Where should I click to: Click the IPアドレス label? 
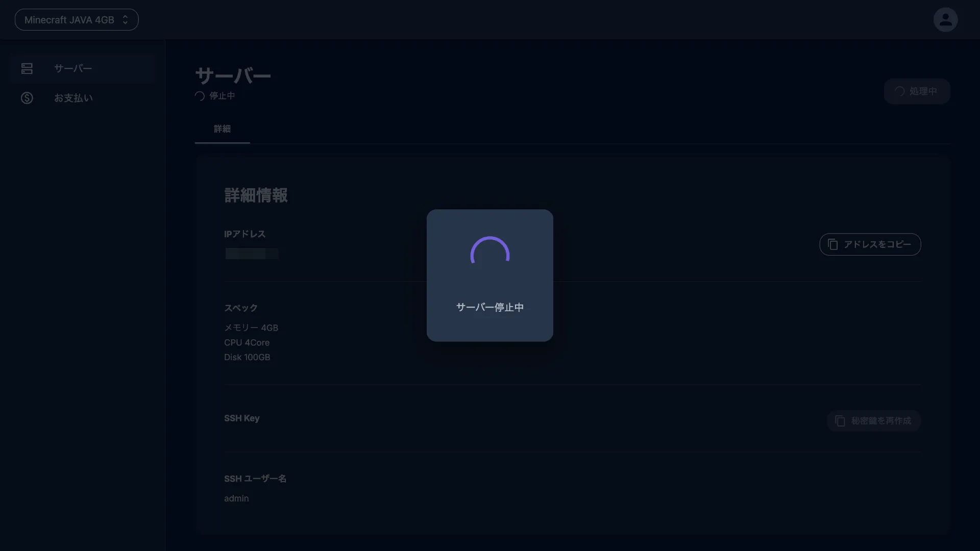[245, 234]
